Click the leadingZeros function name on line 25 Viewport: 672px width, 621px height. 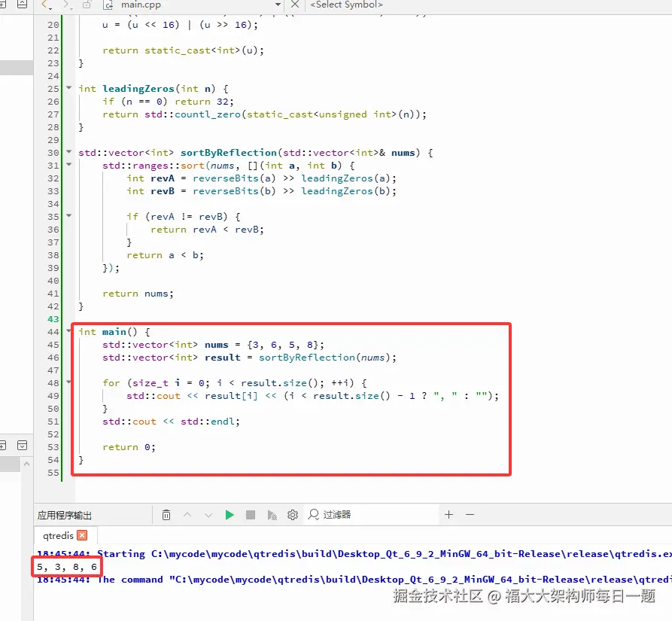(138, 89)
